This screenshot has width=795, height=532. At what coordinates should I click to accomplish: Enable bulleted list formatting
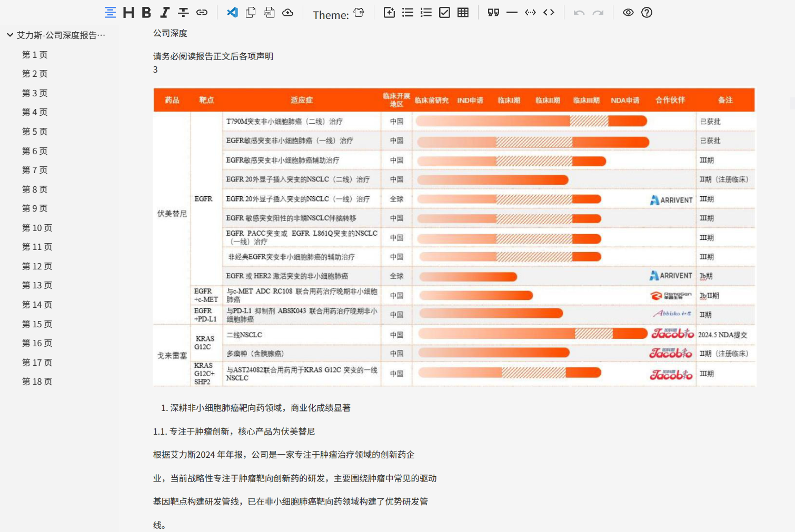click(408, 12)
